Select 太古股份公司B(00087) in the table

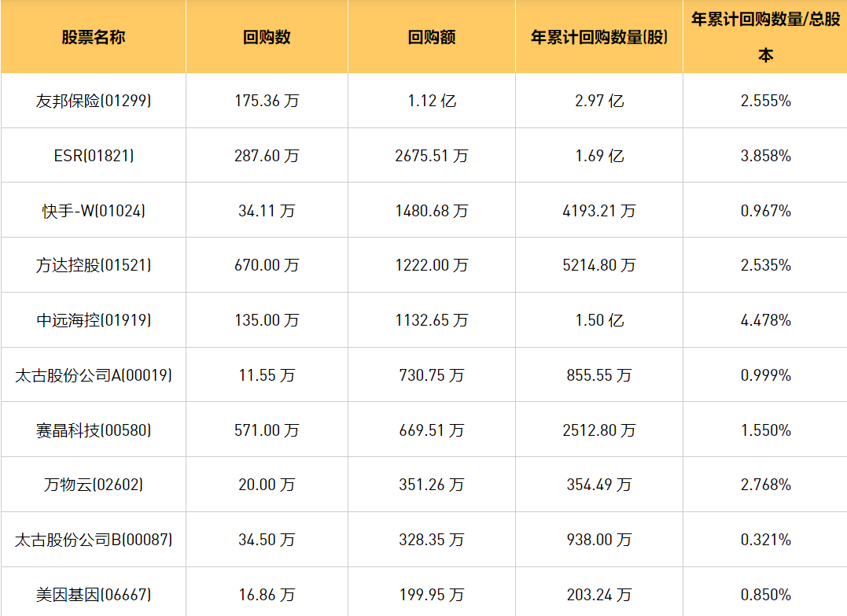[x=93, y=540]
